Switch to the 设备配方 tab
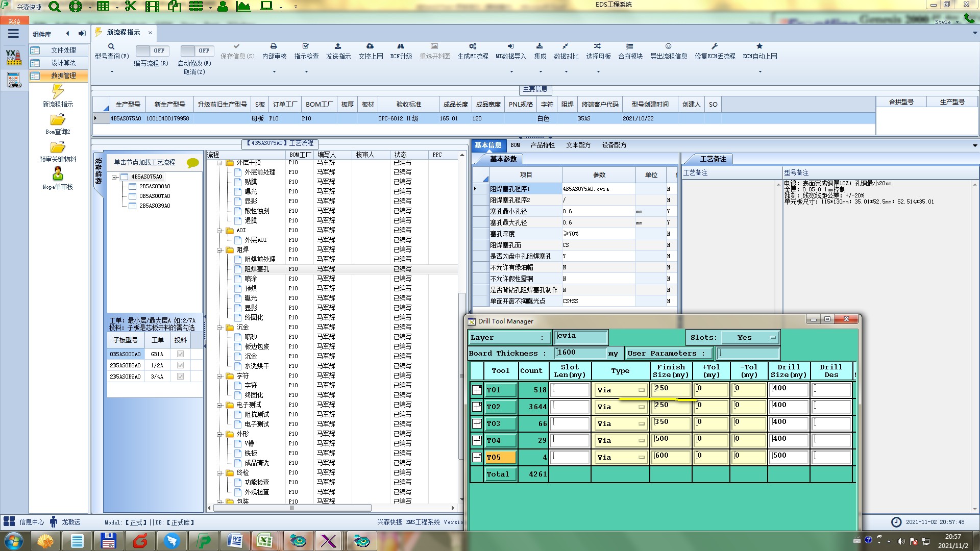The width and height of the screenshot is (980, 551). (614, 145)
